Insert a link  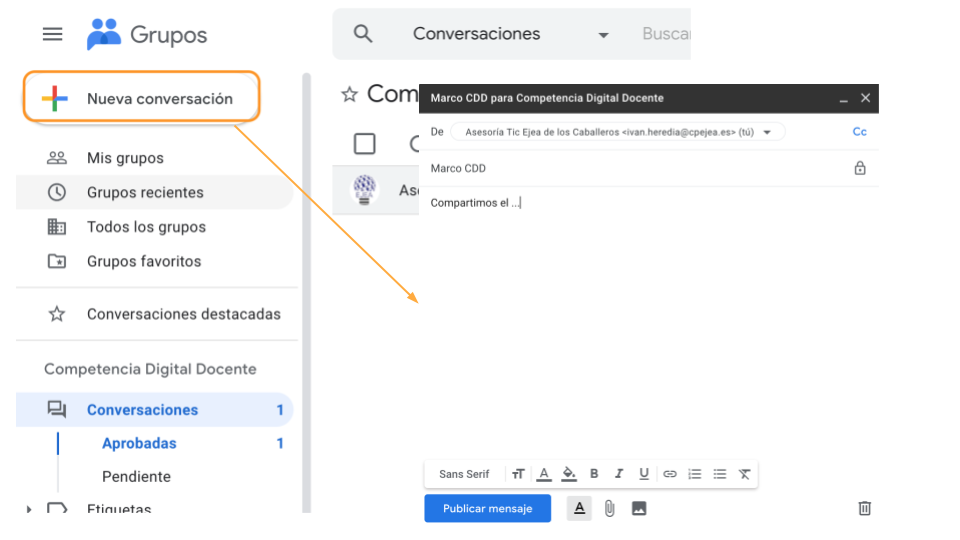pos(670,474)
